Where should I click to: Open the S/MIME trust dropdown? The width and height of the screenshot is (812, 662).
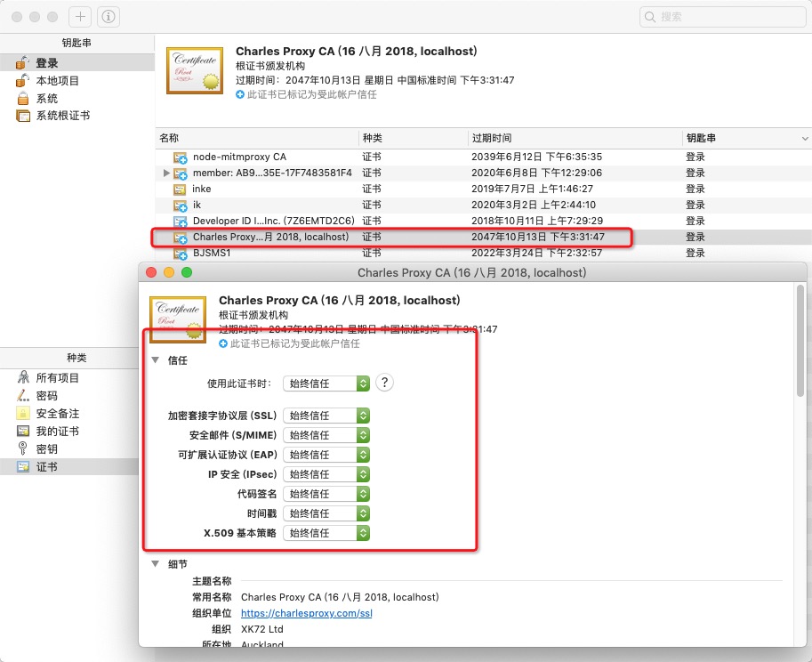pos(326,435)
